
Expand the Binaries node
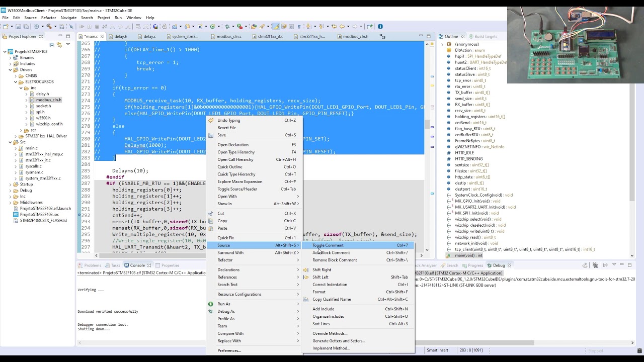click(10, 58)
